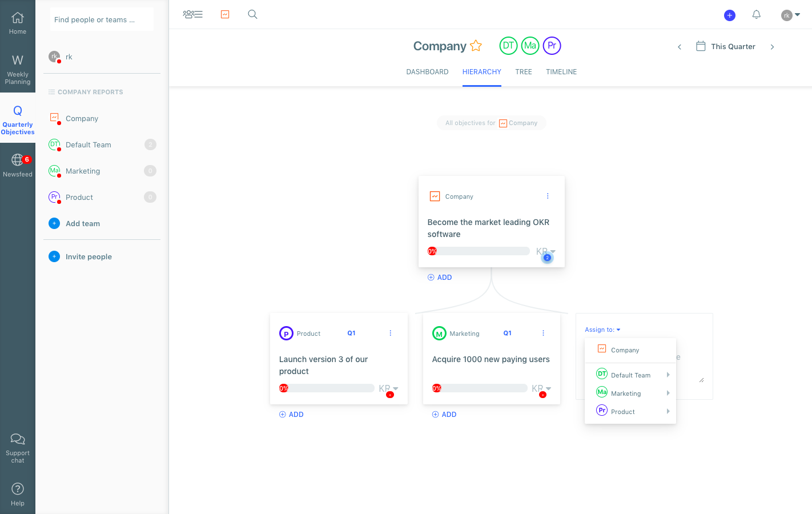This screenshot has height=514, width=812.
Task: Open the Home sidebar item
Action: point(18,23)
